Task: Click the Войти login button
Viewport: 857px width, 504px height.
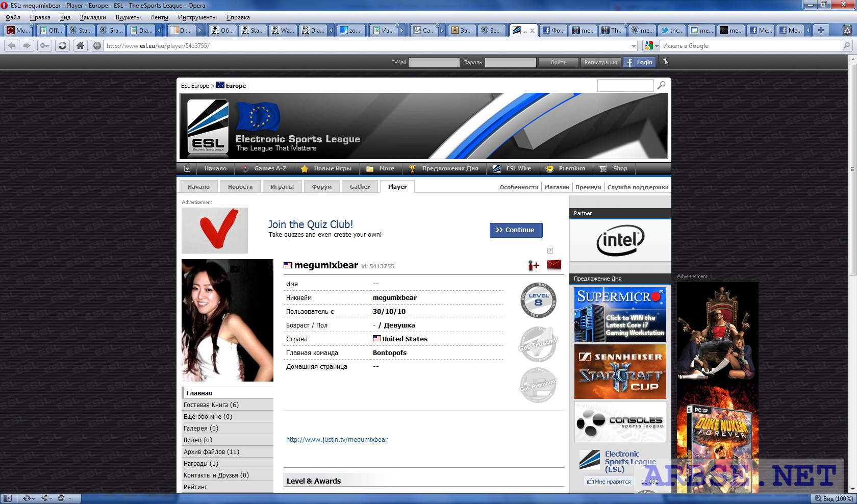Action: tap(559, 62)
